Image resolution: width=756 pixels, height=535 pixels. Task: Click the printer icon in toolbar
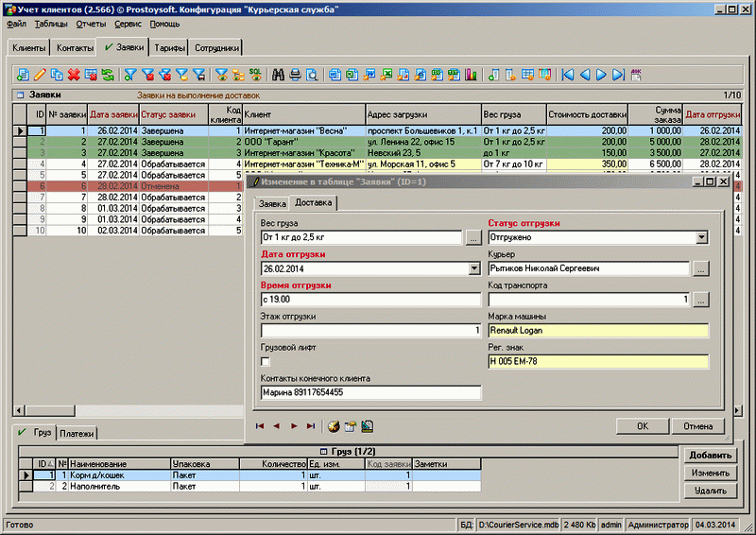[296, 75]
